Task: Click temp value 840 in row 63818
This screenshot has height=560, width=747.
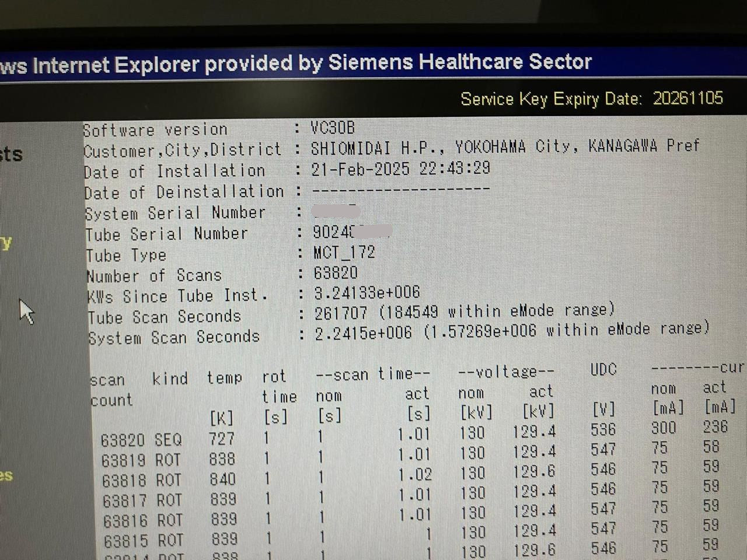Action: (223, 479)
